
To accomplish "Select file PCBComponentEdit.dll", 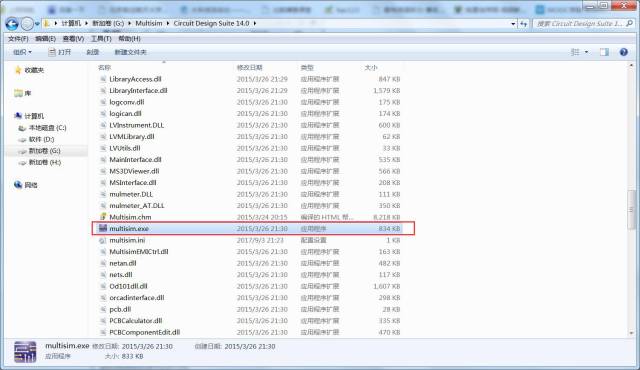I will tap(144, 332).
